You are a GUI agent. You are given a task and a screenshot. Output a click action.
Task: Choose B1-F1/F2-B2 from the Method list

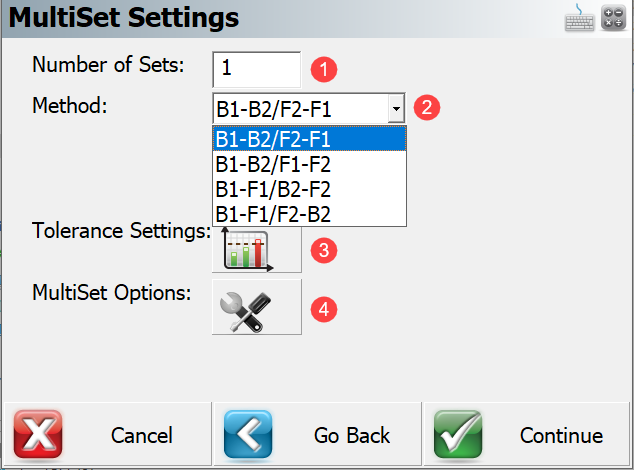[x=309, y=214]
